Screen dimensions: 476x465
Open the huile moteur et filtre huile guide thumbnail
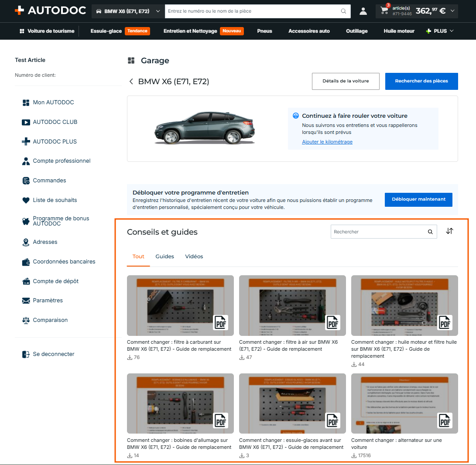pyautogui.click(x=404, y=305)
